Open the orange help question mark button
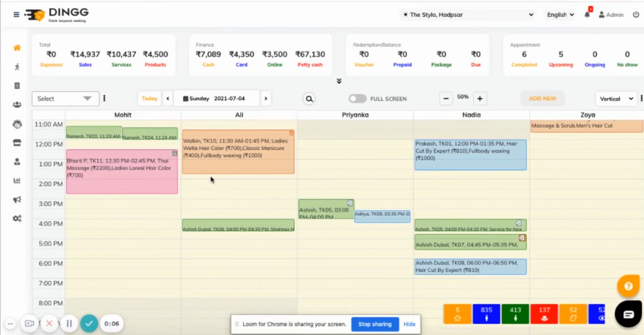 [628, 286]
